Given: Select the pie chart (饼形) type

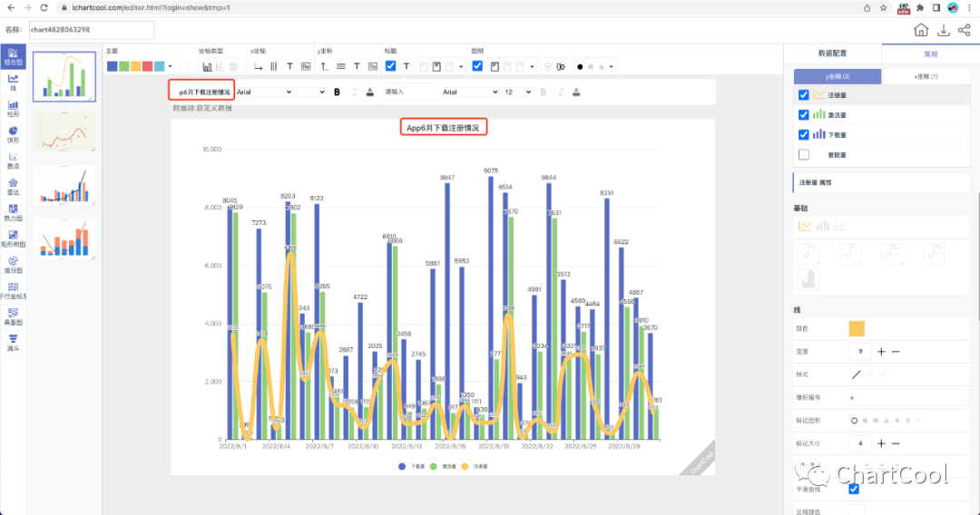Looking at the screenshot, I should (14, 133).
